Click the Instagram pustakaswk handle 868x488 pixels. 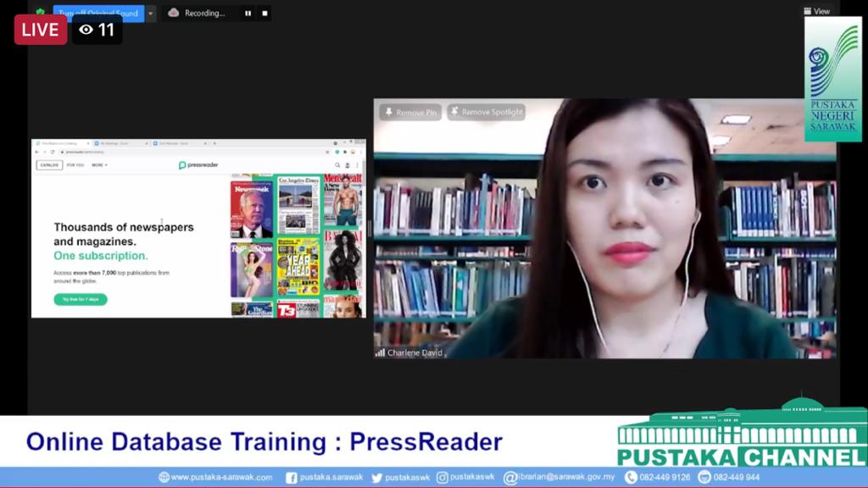click(x=472, y=477)
